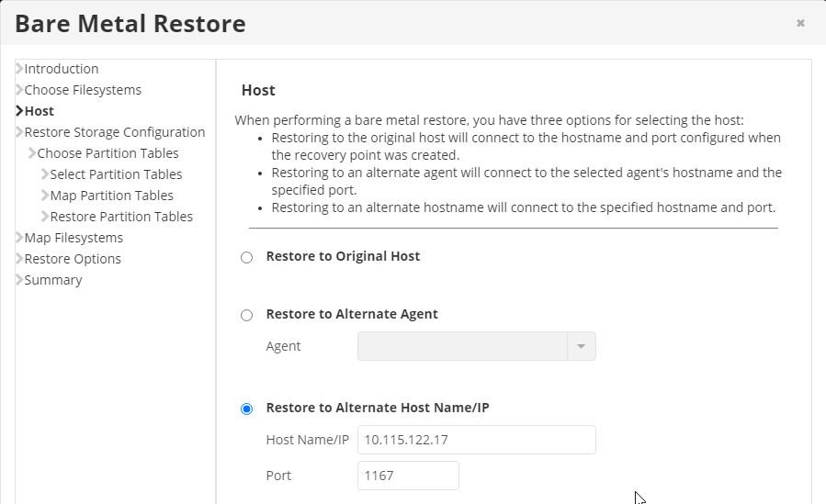This screenshot has height=504, width=826.
Task: Click chevron next to Select Partition Tables
Action: 45,174
